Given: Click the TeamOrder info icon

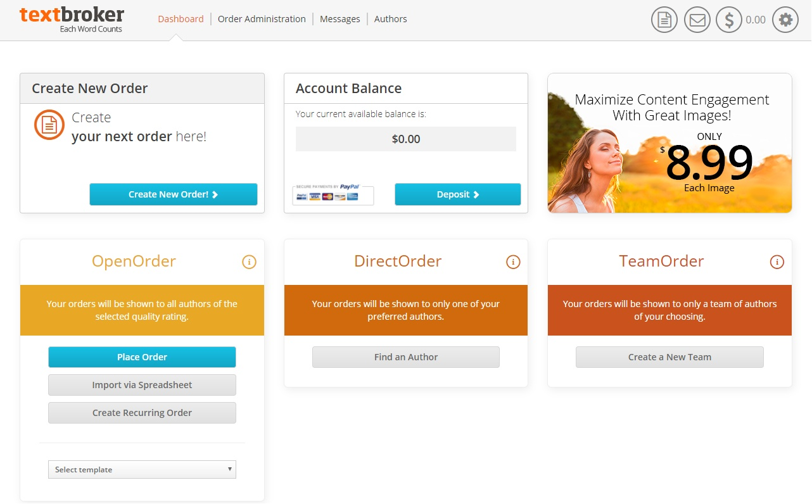Looking at the screenshot, I should [x=777, y=261].
